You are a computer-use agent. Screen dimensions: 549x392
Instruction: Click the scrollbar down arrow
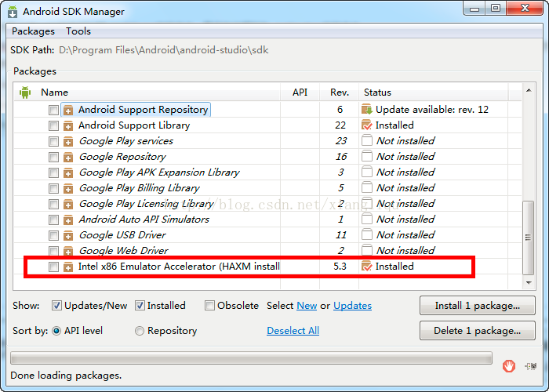pos(529,283)
